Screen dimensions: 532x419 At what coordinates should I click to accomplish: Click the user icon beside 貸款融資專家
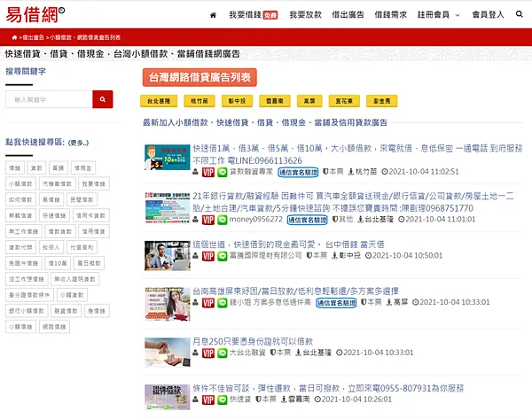coord(195,172)
